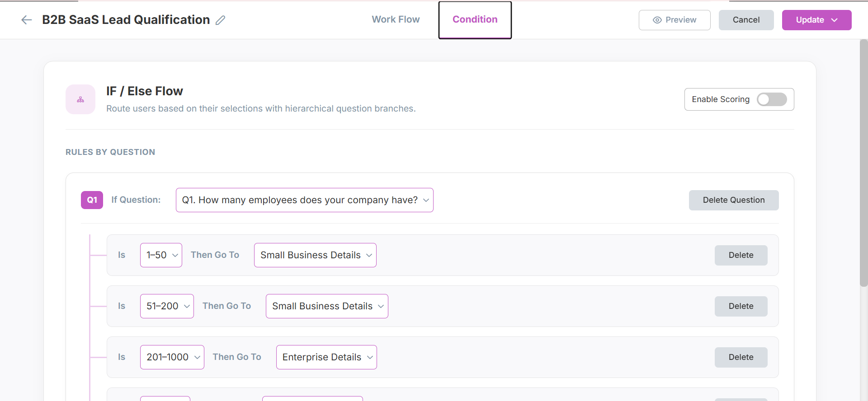Click 'Then Go To' in the 201–1000 rule

click(237, 357)
